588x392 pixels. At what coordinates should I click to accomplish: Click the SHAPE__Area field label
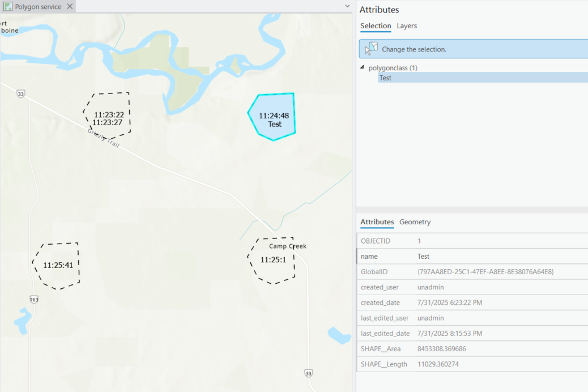[x=381, y=348]
